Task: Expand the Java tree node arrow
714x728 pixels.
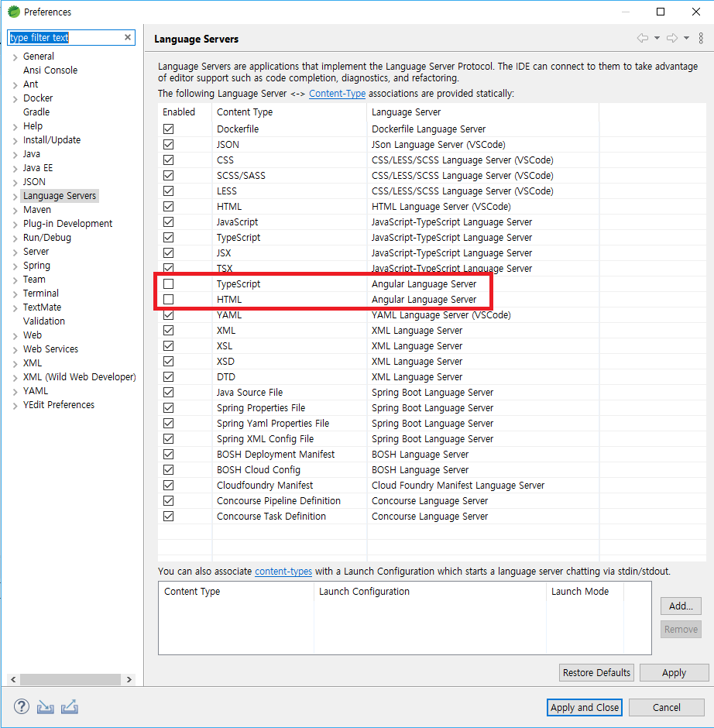Action: click(x=15, y=155)
